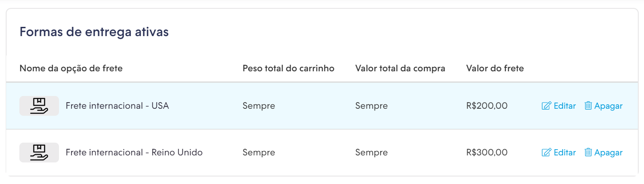Click the 'Peso total do carrinho' column header

click(288, 68)
